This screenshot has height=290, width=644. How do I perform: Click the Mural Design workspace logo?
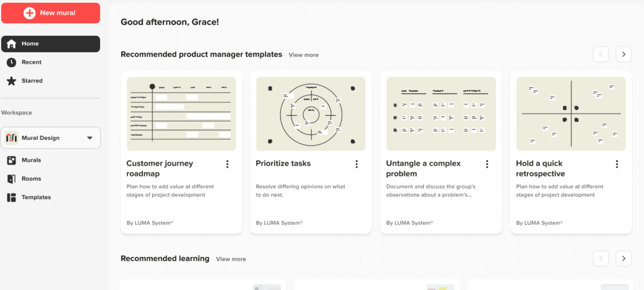12,138
